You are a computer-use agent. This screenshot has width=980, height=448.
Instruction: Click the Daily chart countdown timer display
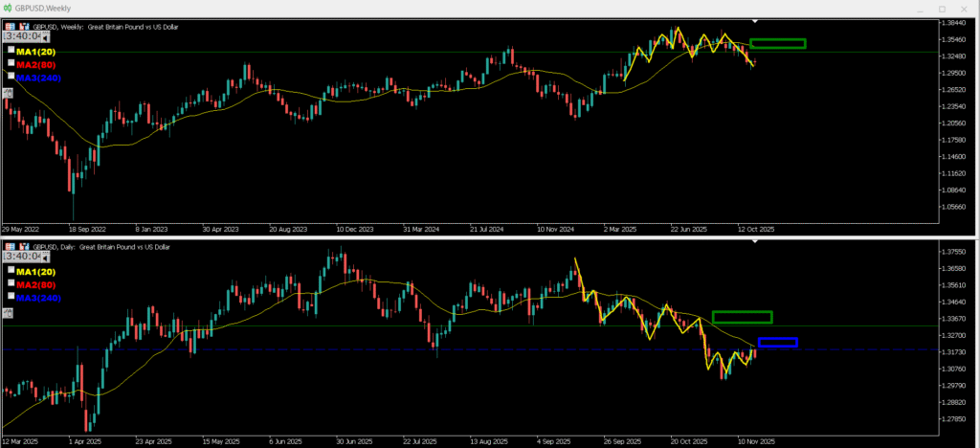pos(21,257)
